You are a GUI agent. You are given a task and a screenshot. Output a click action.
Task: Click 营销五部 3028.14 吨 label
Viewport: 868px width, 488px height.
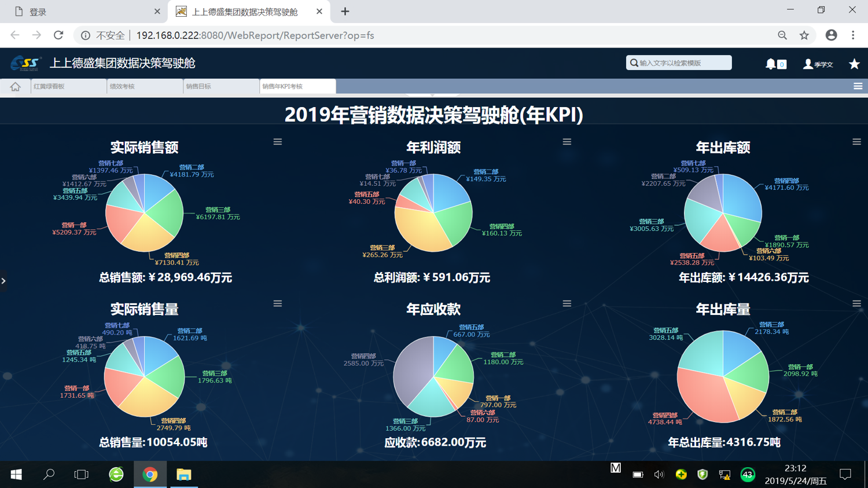pyautogui.click(x=666, y=334)
